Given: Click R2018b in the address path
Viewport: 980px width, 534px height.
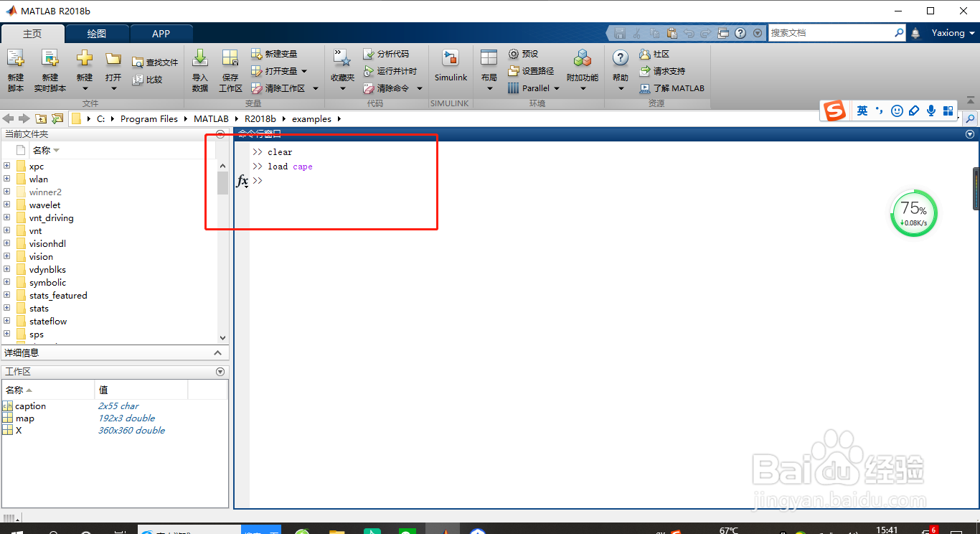Looking at the screenshot, I should tap(260, 119).
